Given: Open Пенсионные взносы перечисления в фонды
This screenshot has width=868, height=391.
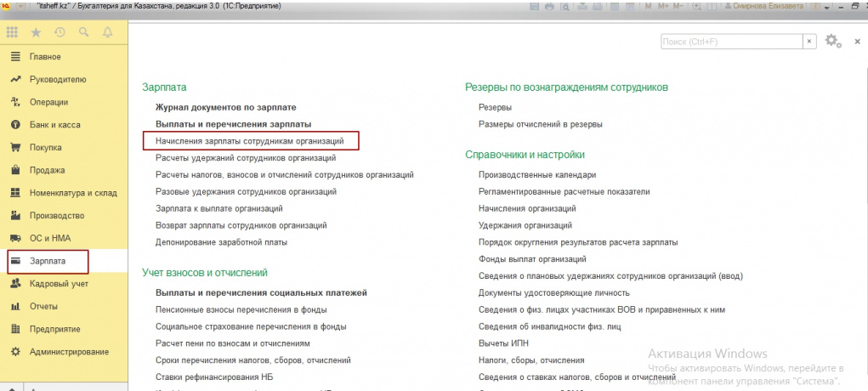Looking at the screenshot, I should point(241,309).
